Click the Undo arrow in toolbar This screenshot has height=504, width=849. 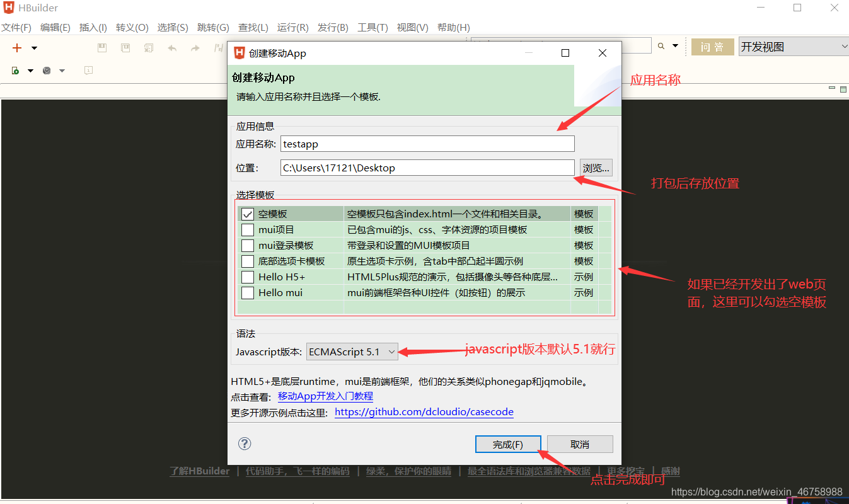(172, 48)
